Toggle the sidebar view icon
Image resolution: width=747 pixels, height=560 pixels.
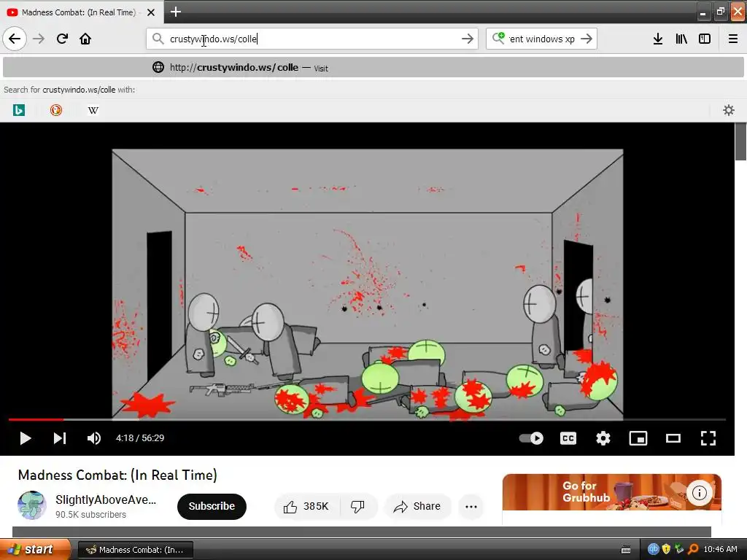pyautogui.click(x=705, y=39)
